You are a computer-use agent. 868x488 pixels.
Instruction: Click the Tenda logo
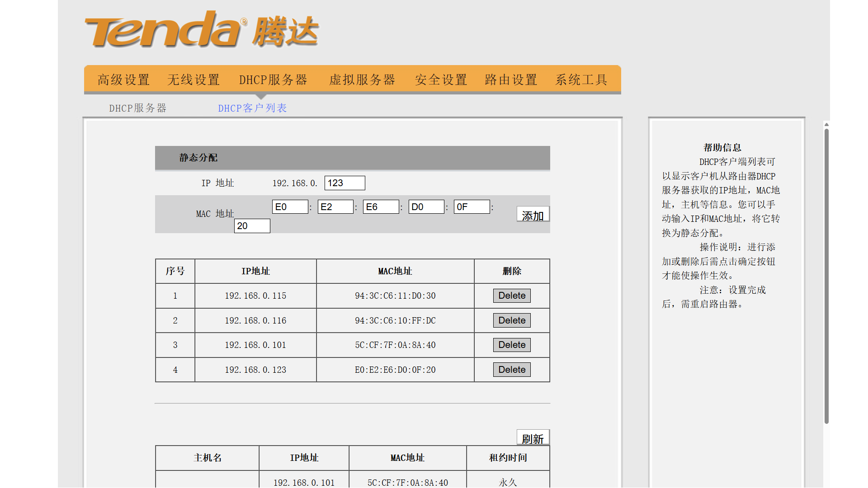[202, 29]
